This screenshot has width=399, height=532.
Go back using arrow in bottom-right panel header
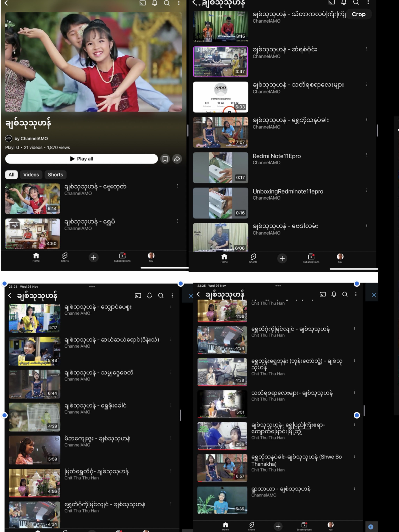[198, 294]
